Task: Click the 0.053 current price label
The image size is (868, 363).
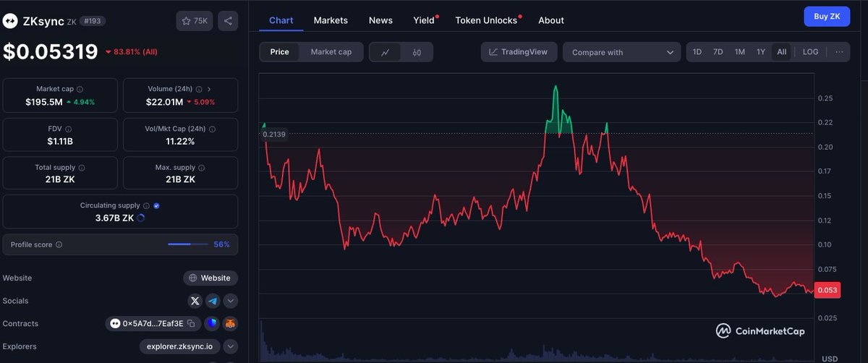Action: pos(827,291)
